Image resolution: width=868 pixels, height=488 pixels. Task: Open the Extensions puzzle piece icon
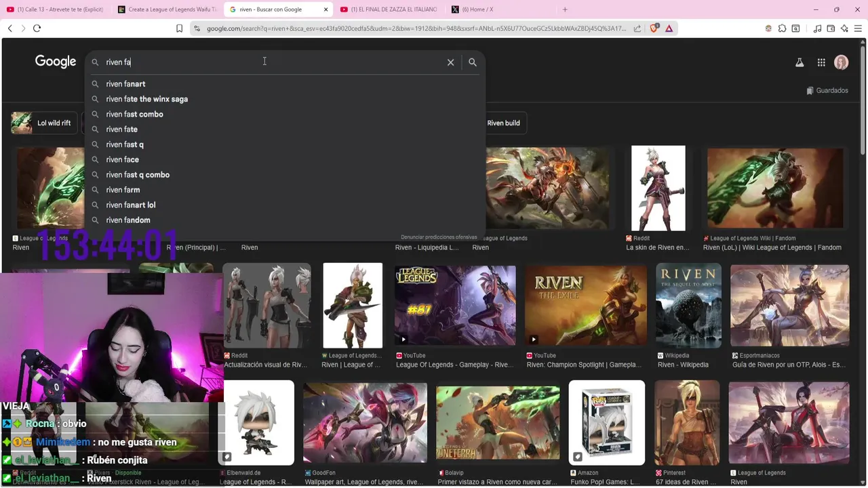(783, 28)
